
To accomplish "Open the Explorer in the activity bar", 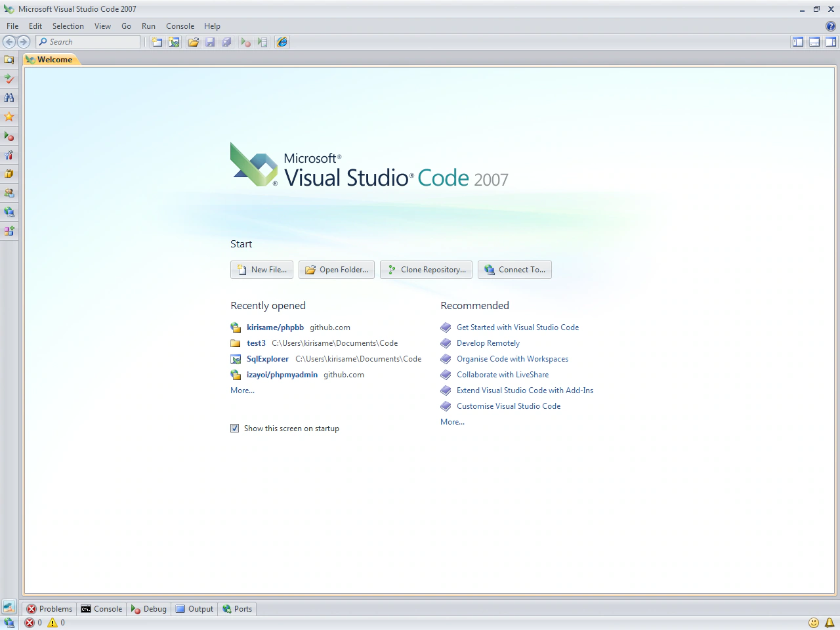I will click(x=9, y=59).
